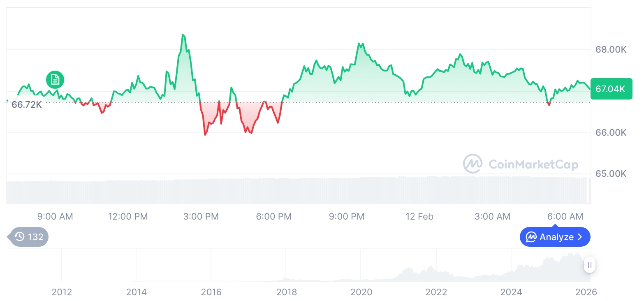Open the green news document marker on chart
The image size is (644, 301).
(55, 79)
